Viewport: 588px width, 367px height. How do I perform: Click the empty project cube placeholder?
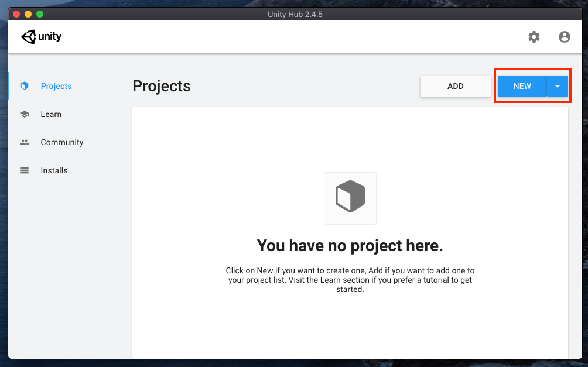click(350, 198)
